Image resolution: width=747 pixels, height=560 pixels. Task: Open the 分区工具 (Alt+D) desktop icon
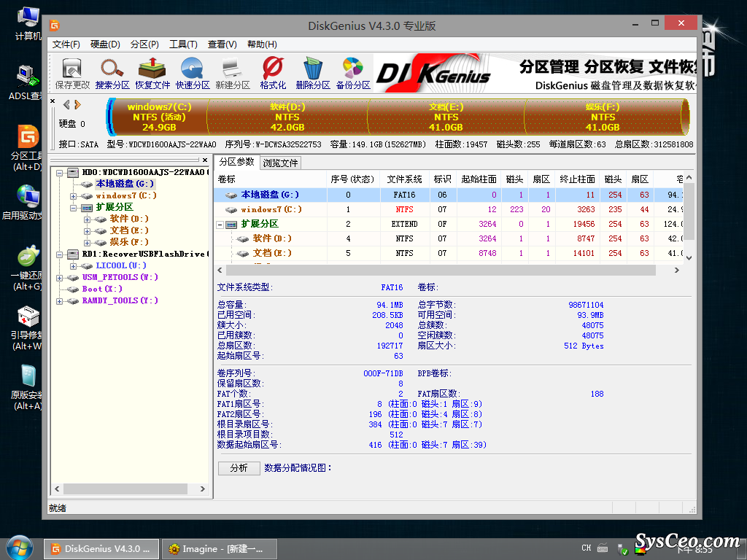[27, 147]
